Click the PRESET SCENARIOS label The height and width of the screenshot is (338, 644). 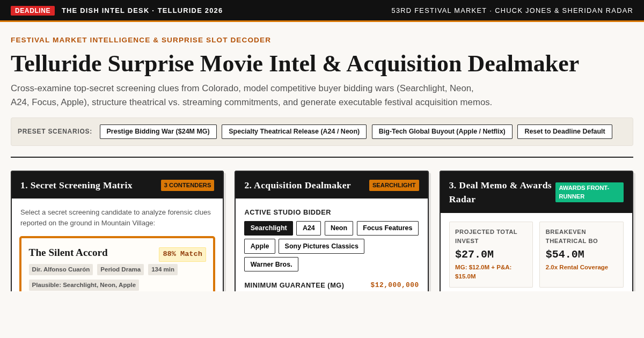pos(55,131)
